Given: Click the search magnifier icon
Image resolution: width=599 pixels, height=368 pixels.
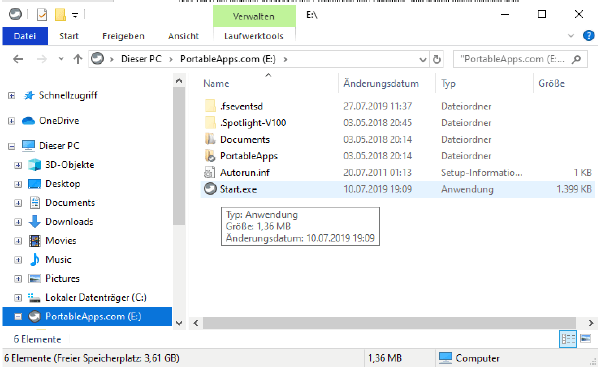Looking at the screenshot, I should click(576, 59).
